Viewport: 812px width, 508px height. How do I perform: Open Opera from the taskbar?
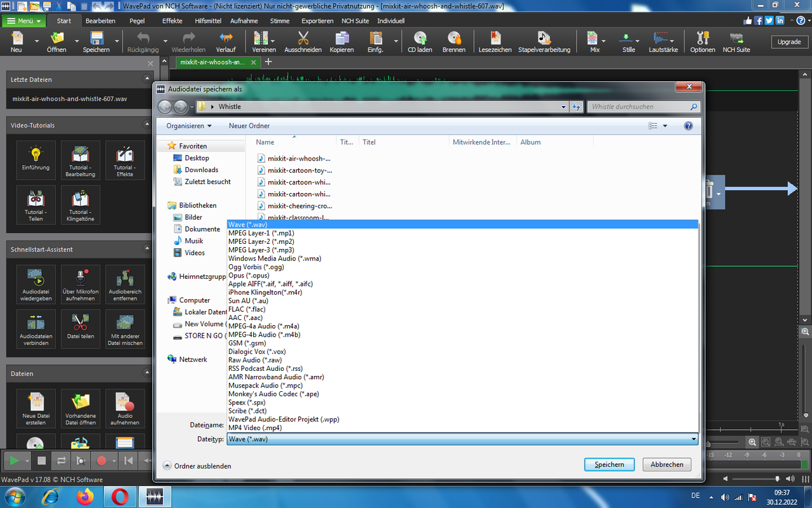(119, 496)
